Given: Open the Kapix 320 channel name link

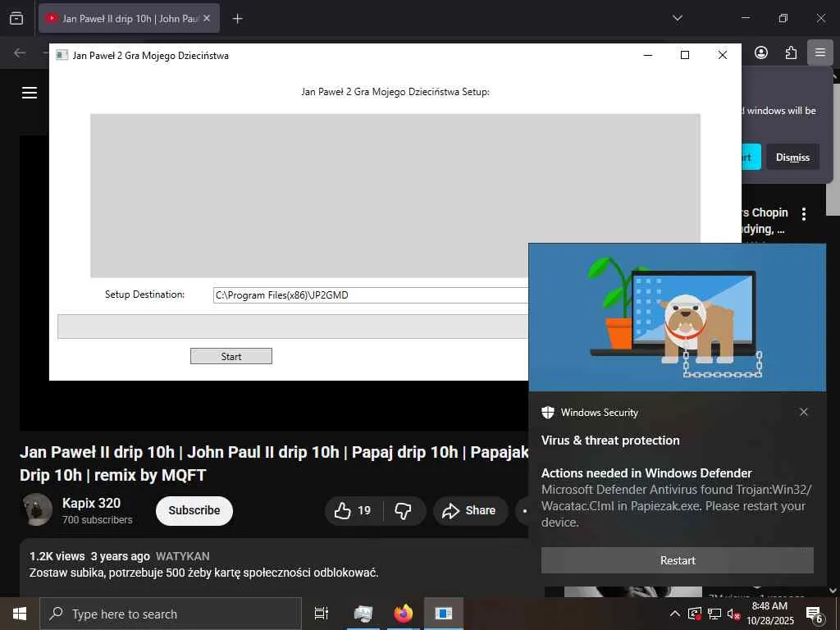Looking at the screenshot, I should click(91, 503).
